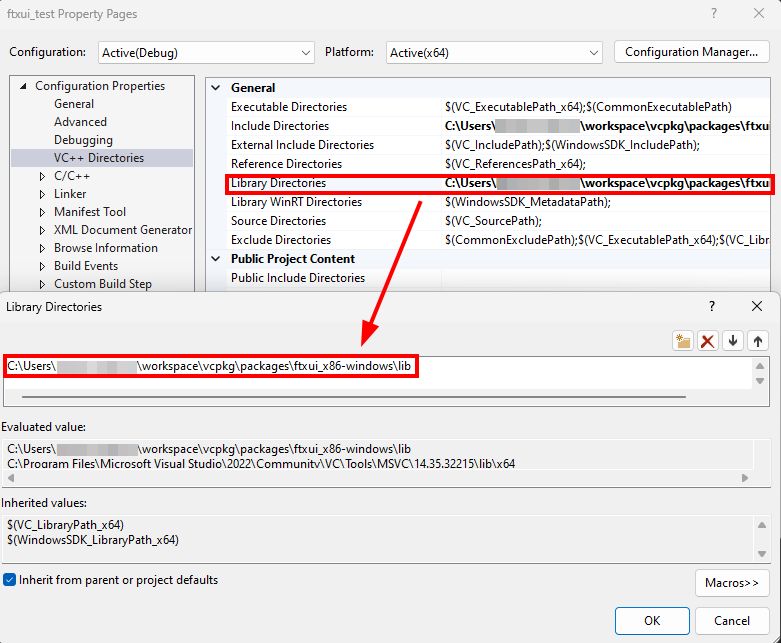Select the Library WinRT Directories row

click(x=500, y=202)
